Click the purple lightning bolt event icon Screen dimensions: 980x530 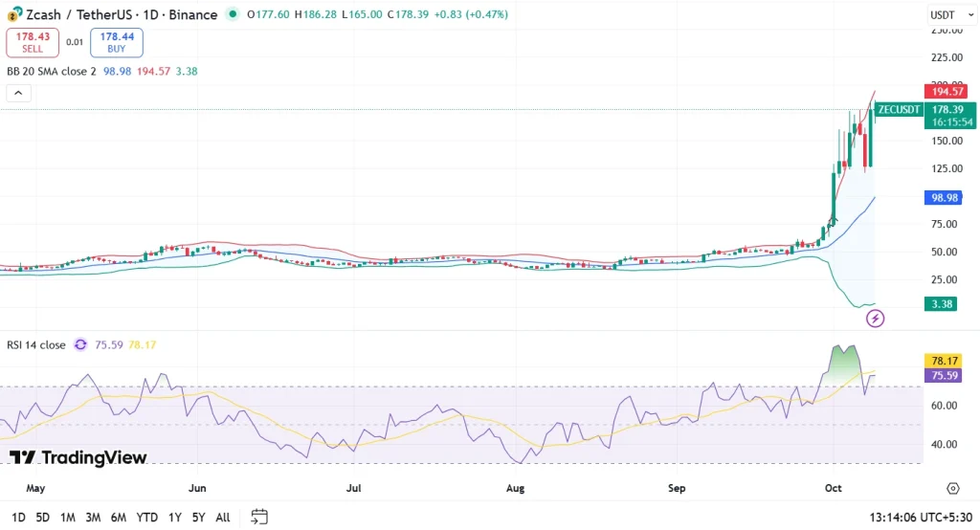(875, 319)
